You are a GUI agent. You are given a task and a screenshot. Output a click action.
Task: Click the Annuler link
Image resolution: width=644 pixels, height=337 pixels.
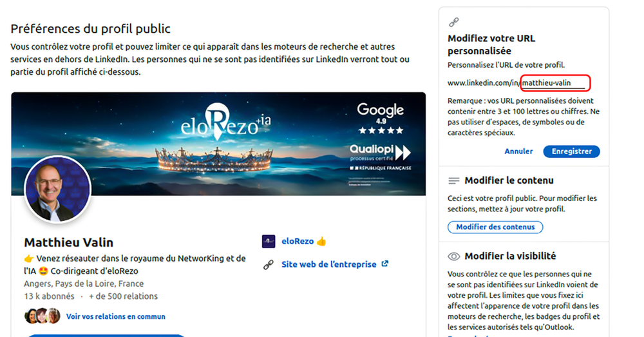(x=518, y=151)
